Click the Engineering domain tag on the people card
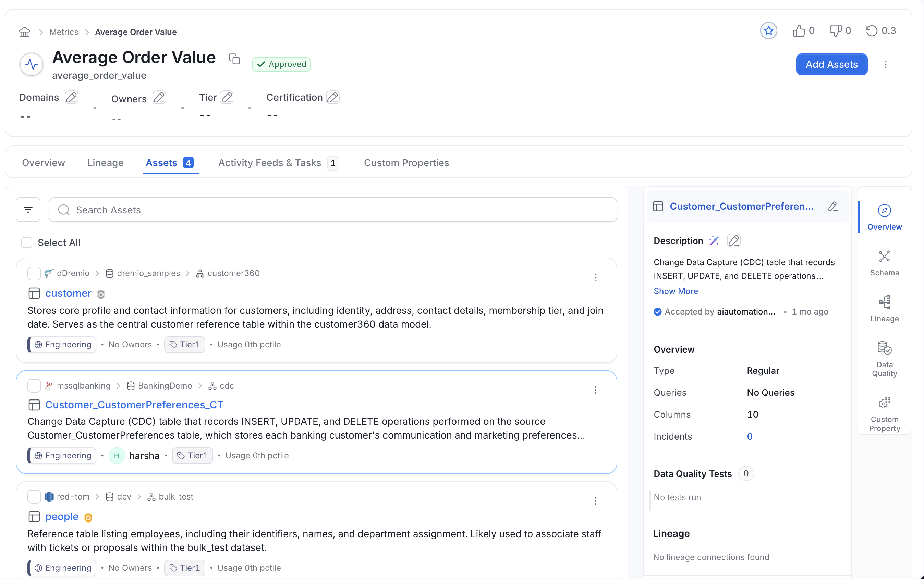 click(x=62, y=568)
